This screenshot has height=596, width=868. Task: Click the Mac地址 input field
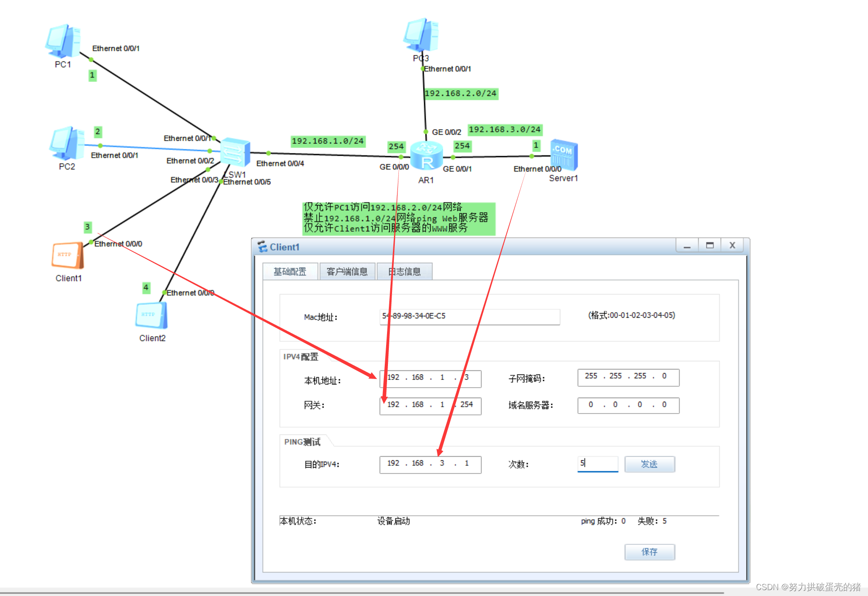click(x=470, y=317)
